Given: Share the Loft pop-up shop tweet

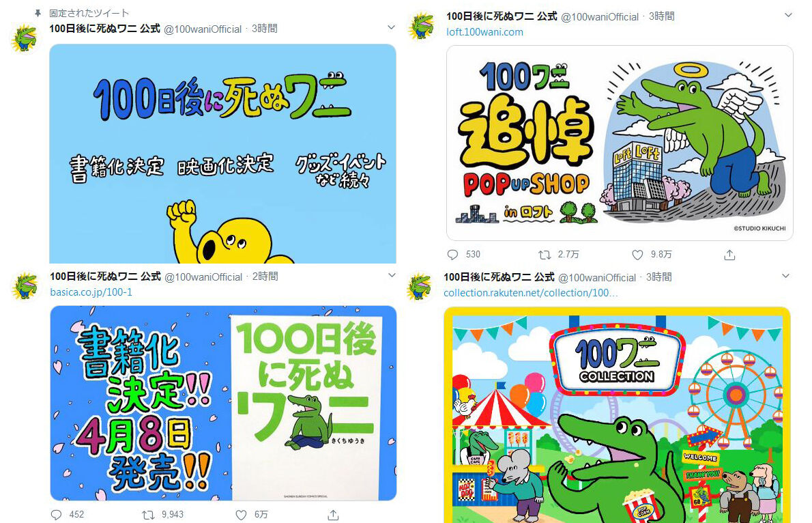Looking at the screenshot, I should point(729,255).
